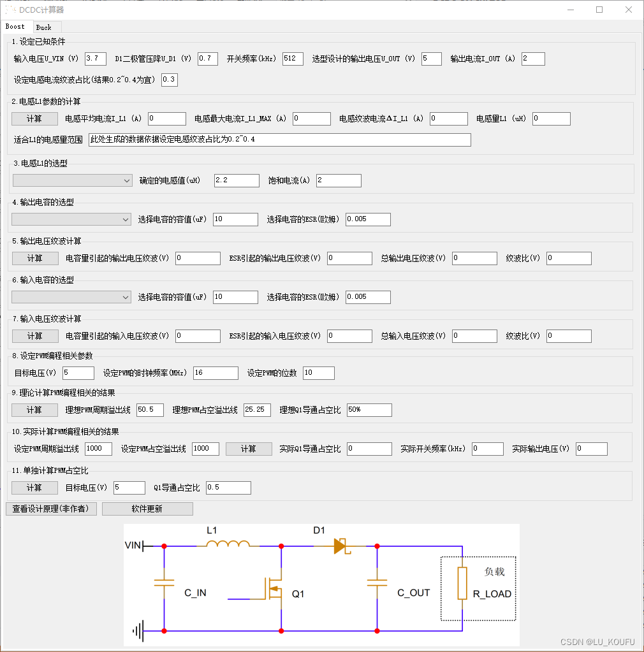Click 计算 button in section 7 input ripple

point(35,336)
